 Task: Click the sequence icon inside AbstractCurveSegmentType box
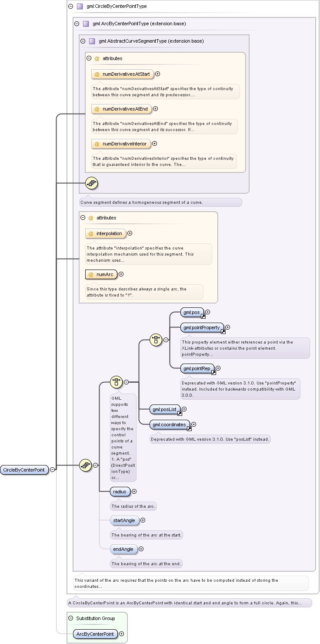point(91,183)
